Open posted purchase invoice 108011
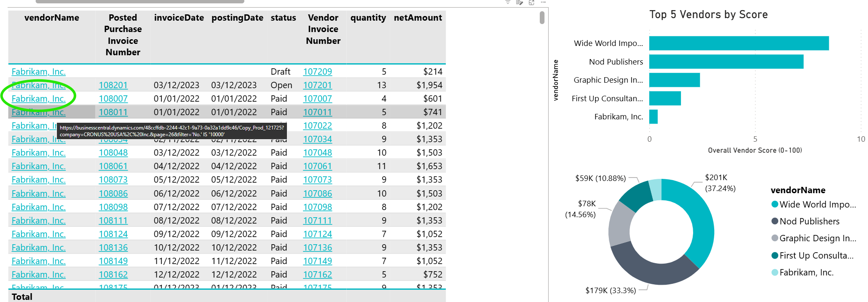 pos(113,112)
